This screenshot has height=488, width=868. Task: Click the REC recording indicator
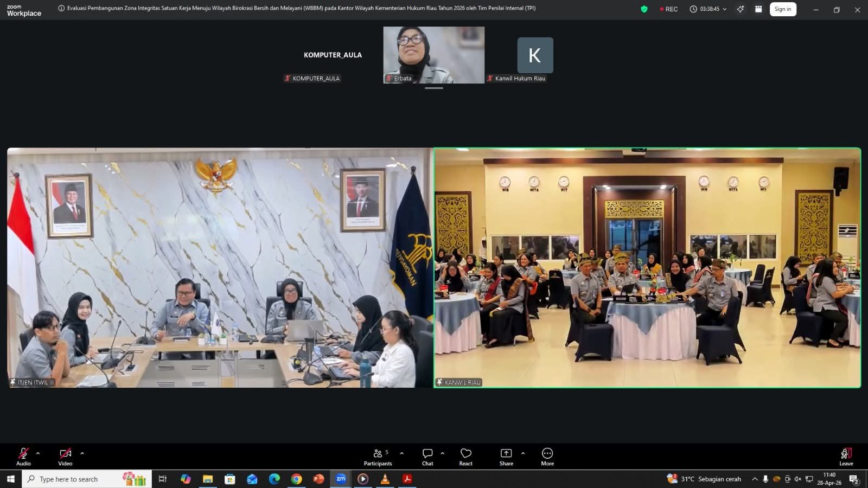tap(668, 9)
